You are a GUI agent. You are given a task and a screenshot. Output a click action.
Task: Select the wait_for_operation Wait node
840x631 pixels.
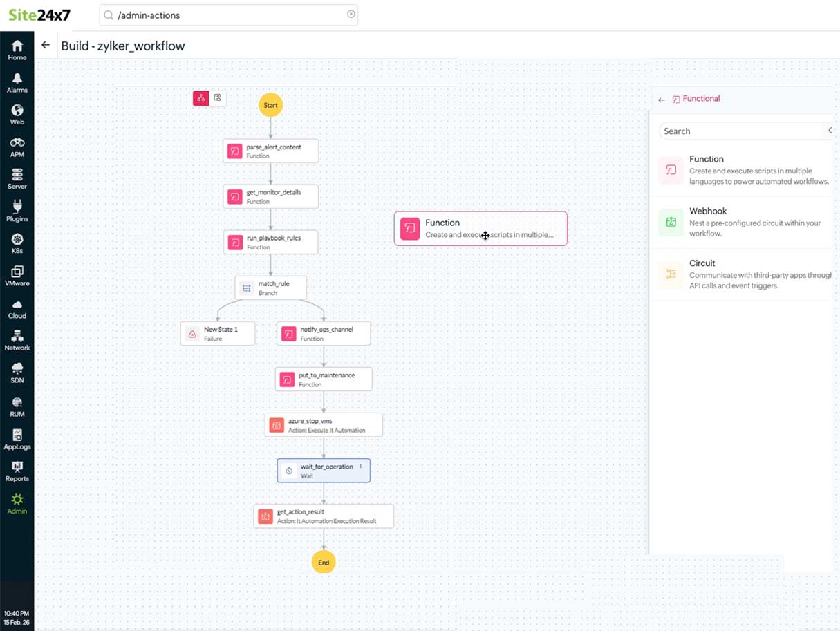click(x=323, y=470)
